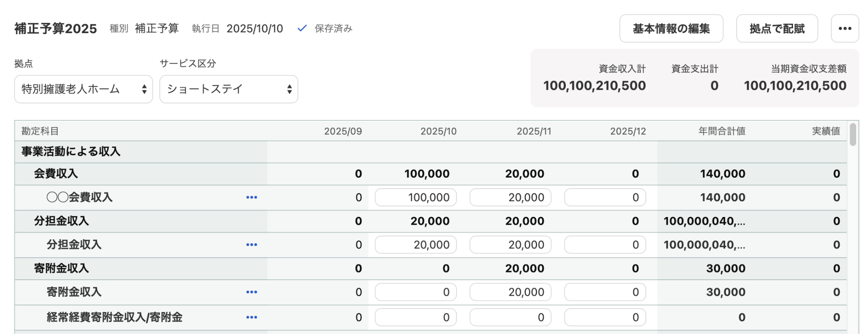
Task: Click the 会費収入 annual total 140,000
Action: coord(723,174)
